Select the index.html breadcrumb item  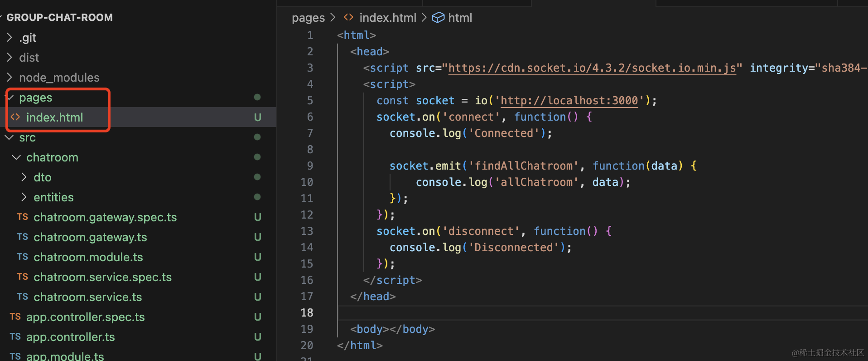tap(387, 18)
